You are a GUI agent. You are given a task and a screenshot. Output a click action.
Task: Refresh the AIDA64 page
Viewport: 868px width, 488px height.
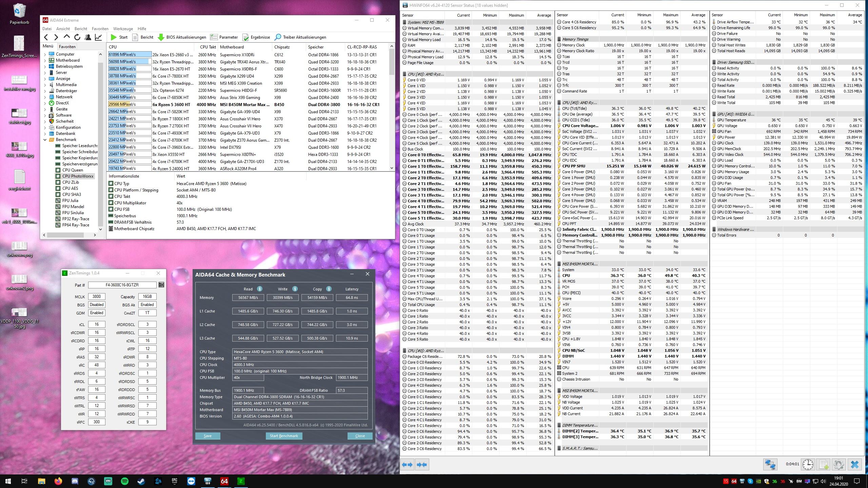[77, 37]
